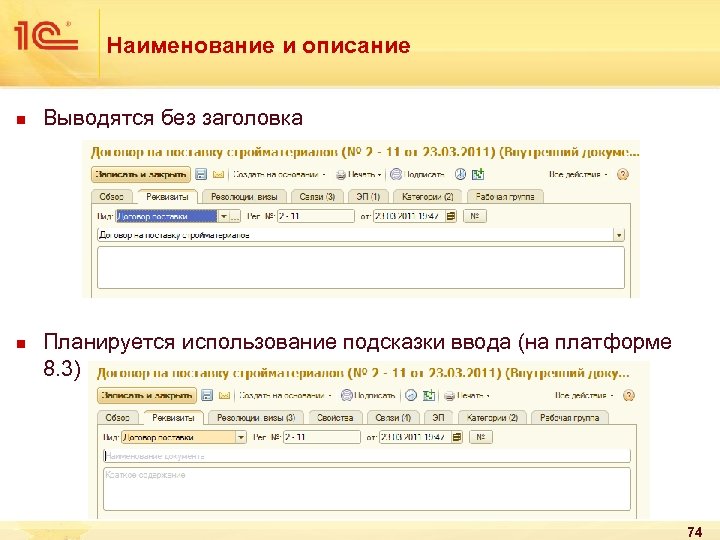Screen dimensions: 720x540
Task: Click the № button in the upper form
Action: tap(475, 216)
